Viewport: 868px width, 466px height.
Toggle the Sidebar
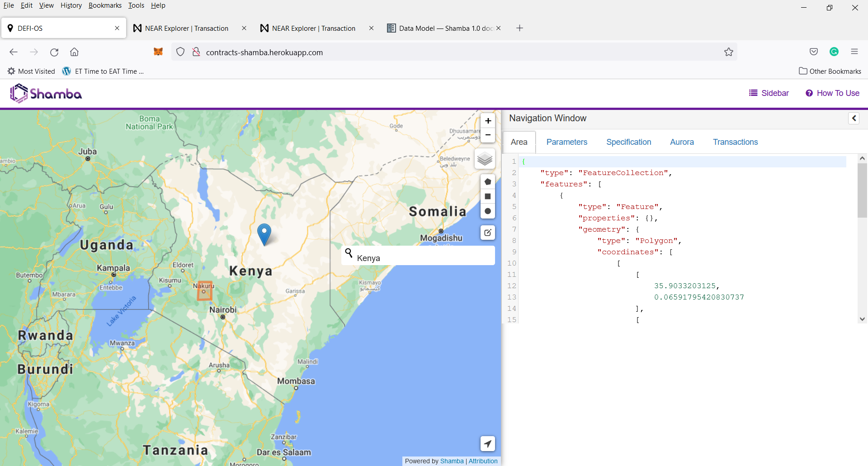(x=769, y=93)
